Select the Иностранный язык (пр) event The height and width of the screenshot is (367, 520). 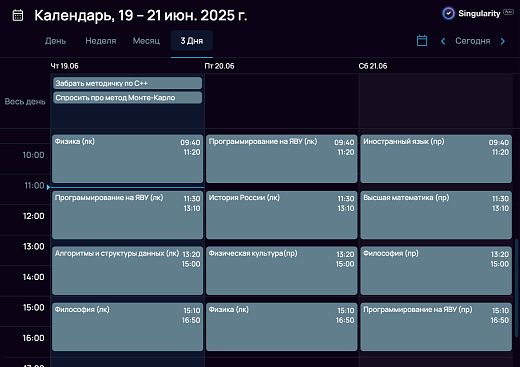[x=436, y=159]
